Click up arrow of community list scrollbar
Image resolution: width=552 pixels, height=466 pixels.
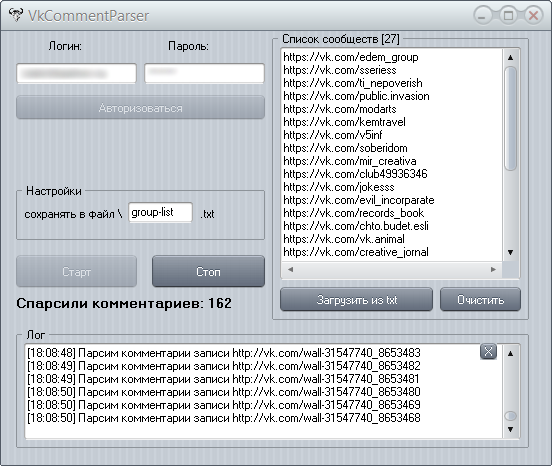coord(510,57)
